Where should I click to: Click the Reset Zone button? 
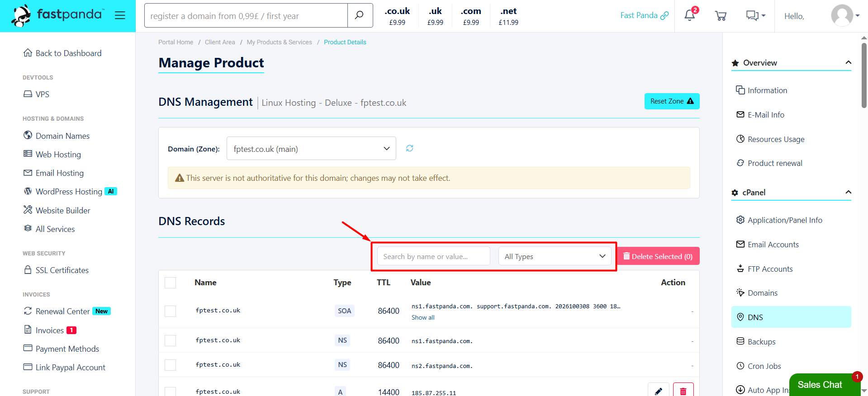672,101
